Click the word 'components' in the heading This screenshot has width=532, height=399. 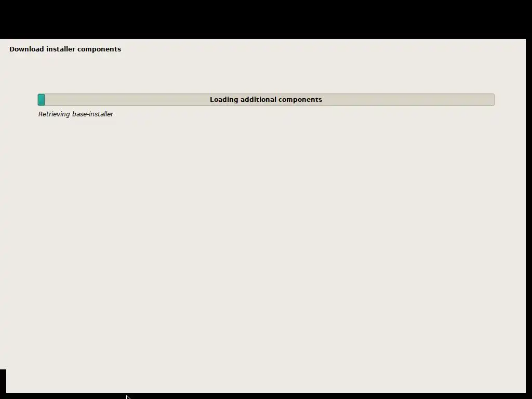click(99, 49)
